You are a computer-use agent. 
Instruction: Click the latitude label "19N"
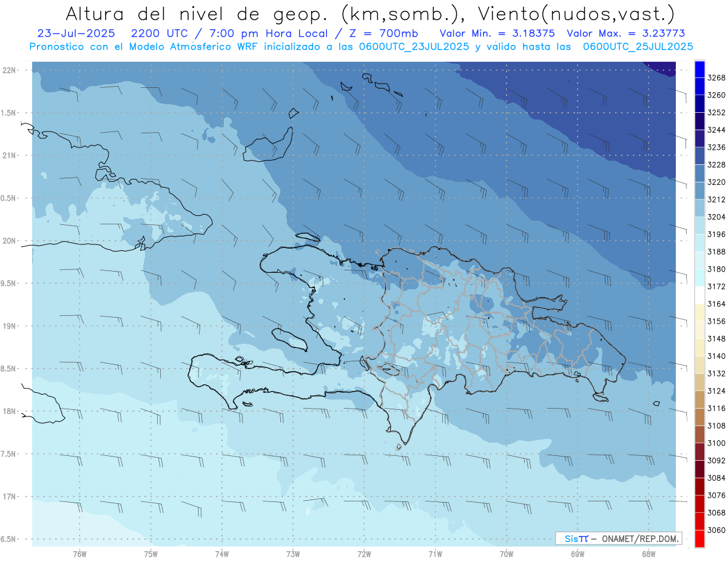point(8,326)
